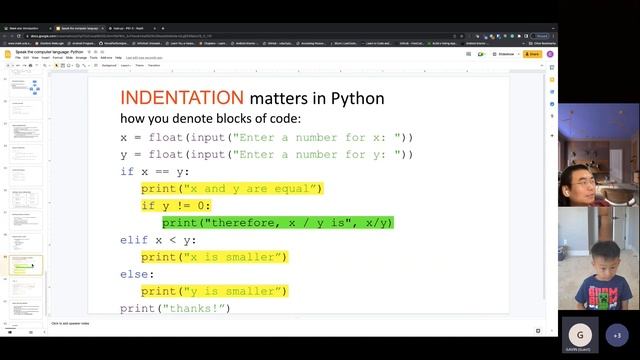Click the 'if x == y:' code line
640x360 pixels.
click(155, 171)
